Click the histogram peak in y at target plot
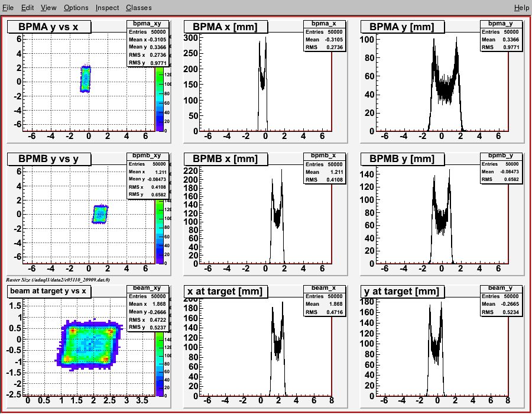532x414 pixels. (441, 303)
